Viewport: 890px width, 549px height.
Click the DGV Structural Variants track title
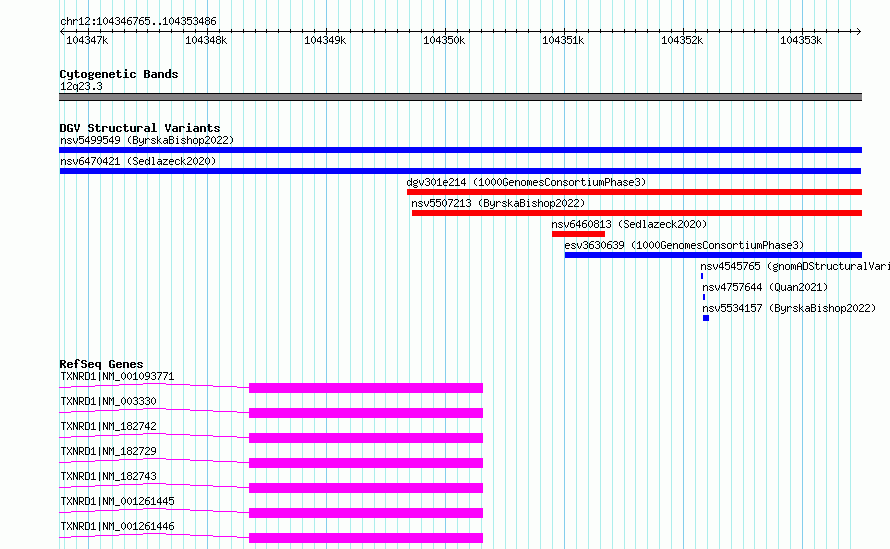click(140, 128)
